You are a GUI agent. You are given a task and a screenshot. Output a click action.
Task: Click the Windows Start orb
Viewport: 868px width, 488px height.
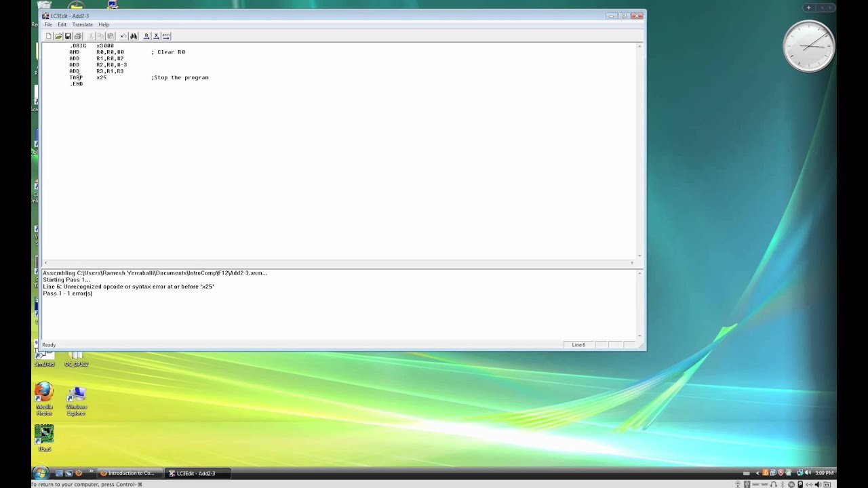coord(40,472)
